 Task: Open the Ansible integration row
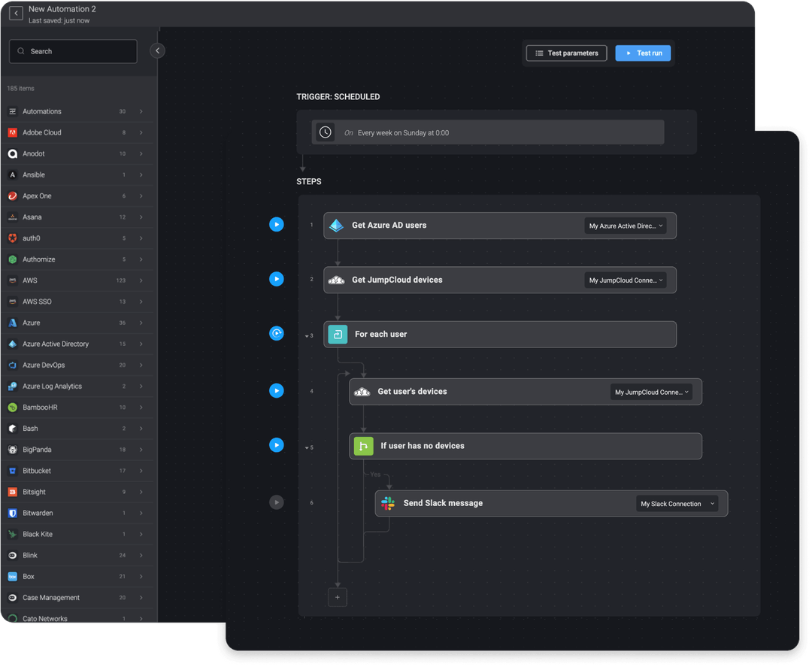pyautogui.click(x=77, y=175)
